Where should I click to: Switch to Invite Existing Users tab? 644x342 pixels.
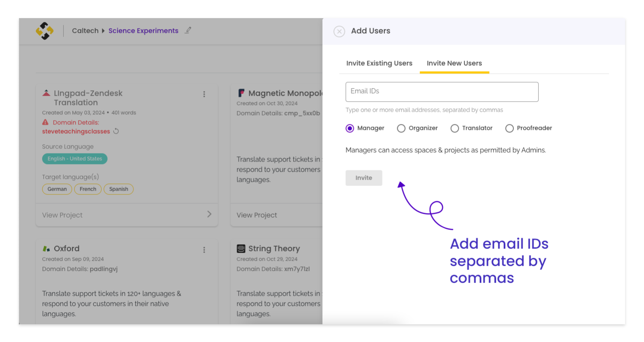pos(379,63)
